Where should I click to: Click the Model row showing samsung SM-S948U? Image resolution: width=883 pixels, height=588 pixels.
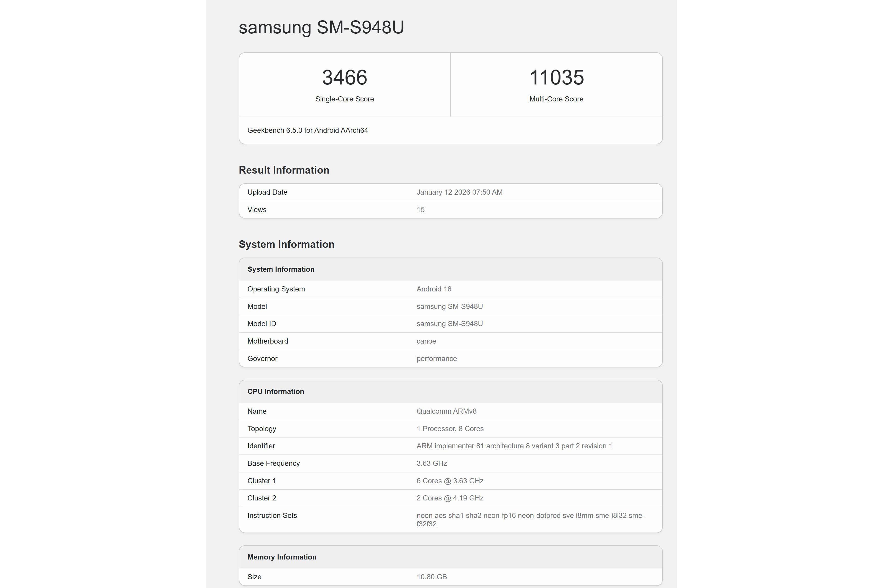pyautogui.click(x=449, y=306)
